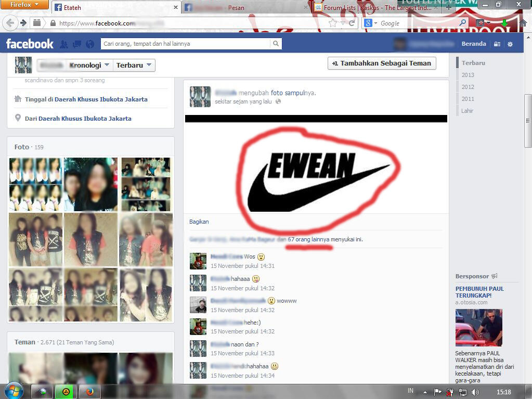Open the Firefox application menu
The image size is (532, 399).
tap(24, 5)
